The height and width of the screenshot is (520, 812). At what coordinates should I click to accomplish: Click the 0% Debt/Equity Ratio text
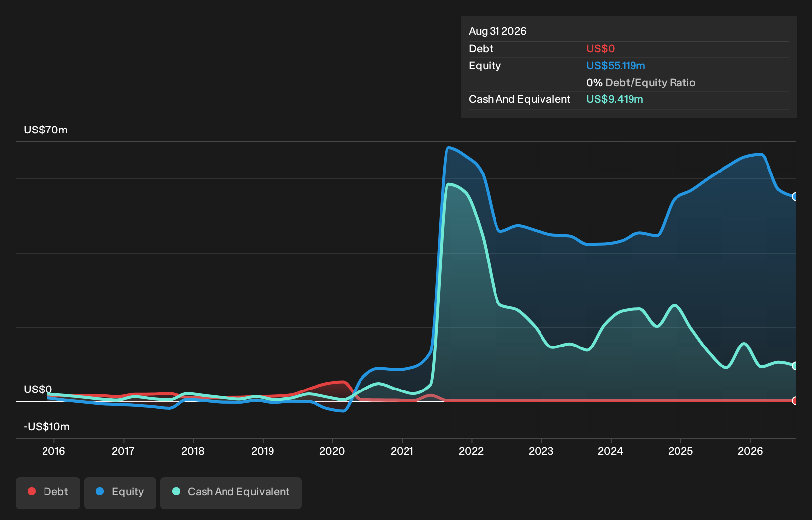point(641,83)
